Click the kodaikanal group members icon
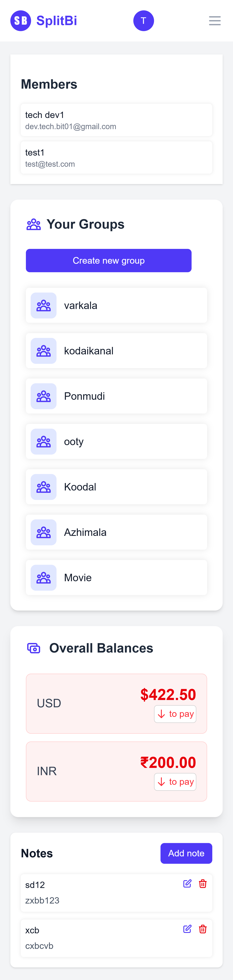 pyautogui.click(x=43, y=350)
